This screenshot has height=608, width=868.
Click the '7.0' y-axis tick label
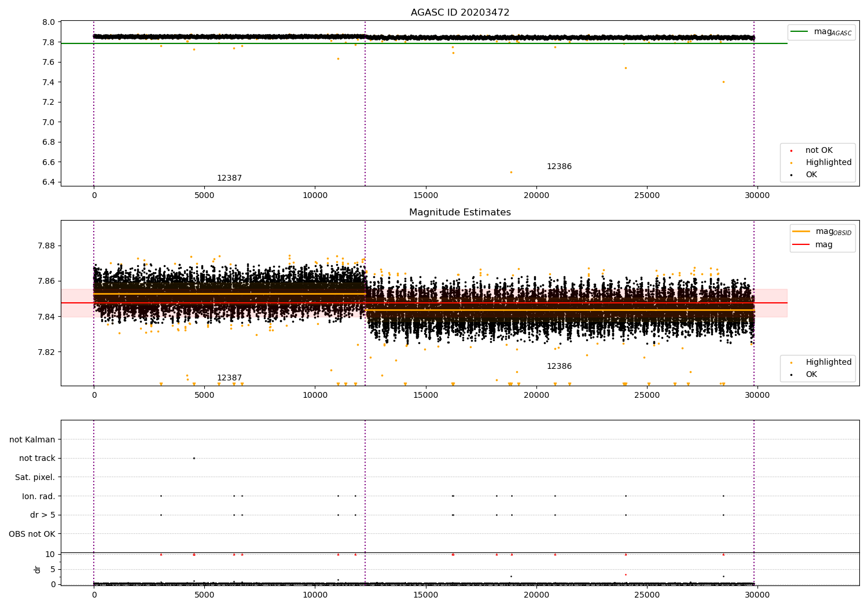pyautogui.click(x=49, y=122)
